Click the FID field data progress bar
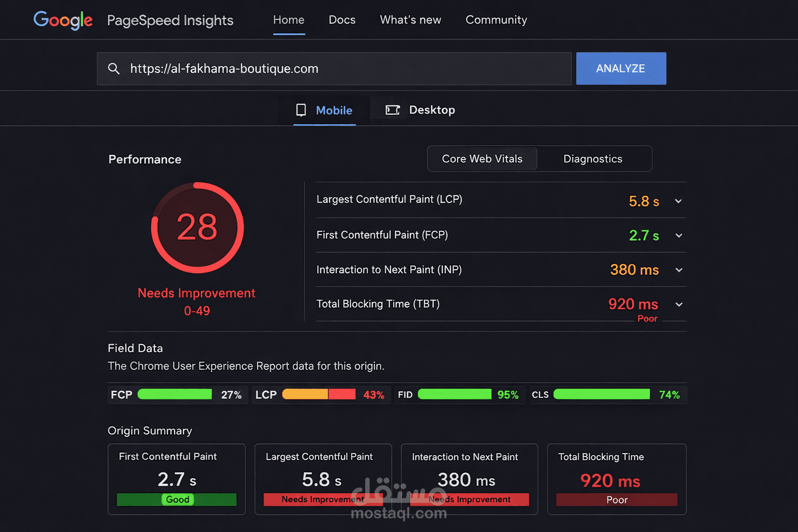 point(455,394)
